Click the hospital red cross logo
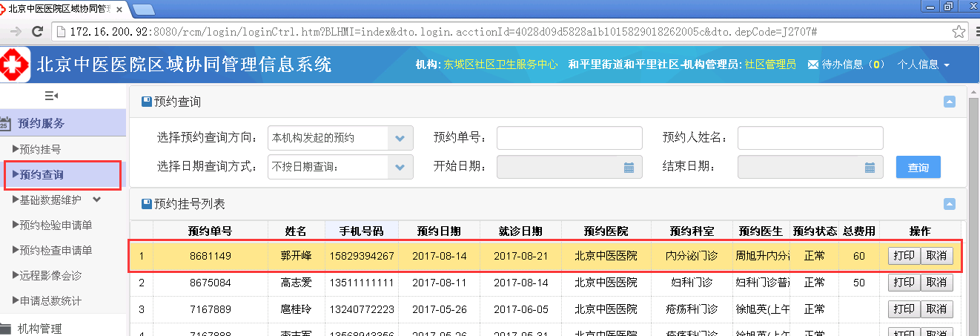The height and width of the screenshot is (336, 980). 15,65
